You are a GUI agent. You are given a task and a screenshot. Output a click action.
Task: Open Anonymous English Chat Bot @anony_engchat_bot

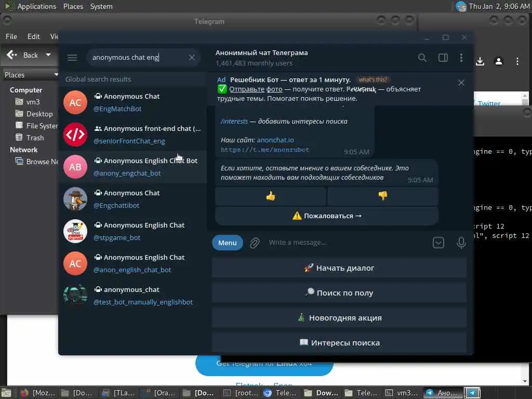(132, 167)
